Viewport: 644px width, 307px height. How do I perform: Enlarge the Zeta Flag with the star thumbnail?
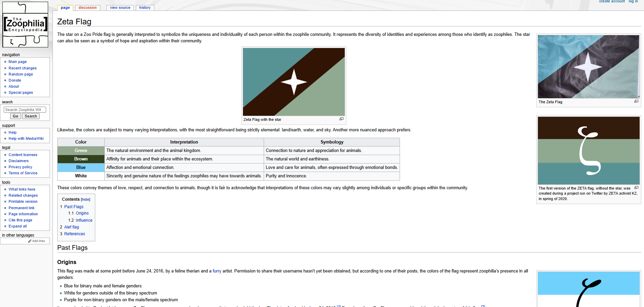tap(341, 119)
